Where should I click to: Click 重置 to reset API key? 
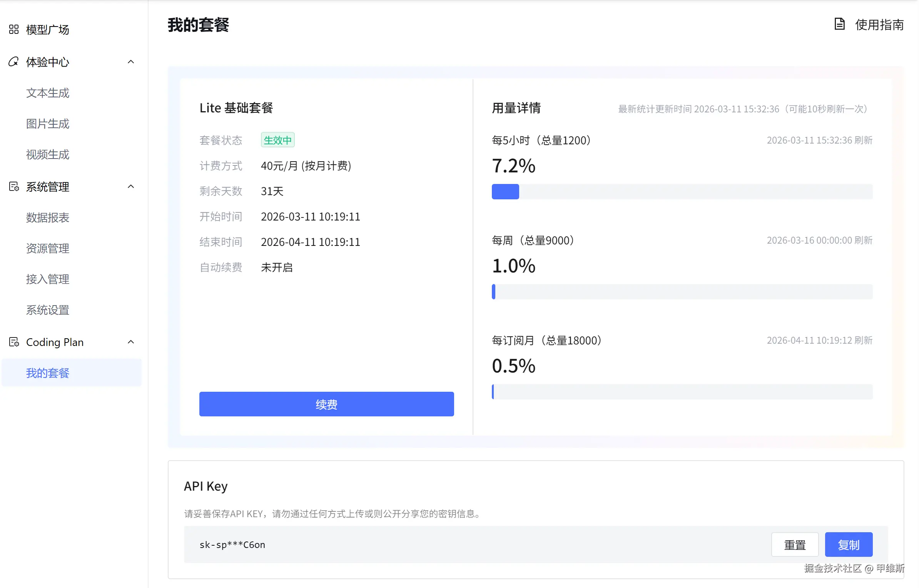(x=795, y=545)
